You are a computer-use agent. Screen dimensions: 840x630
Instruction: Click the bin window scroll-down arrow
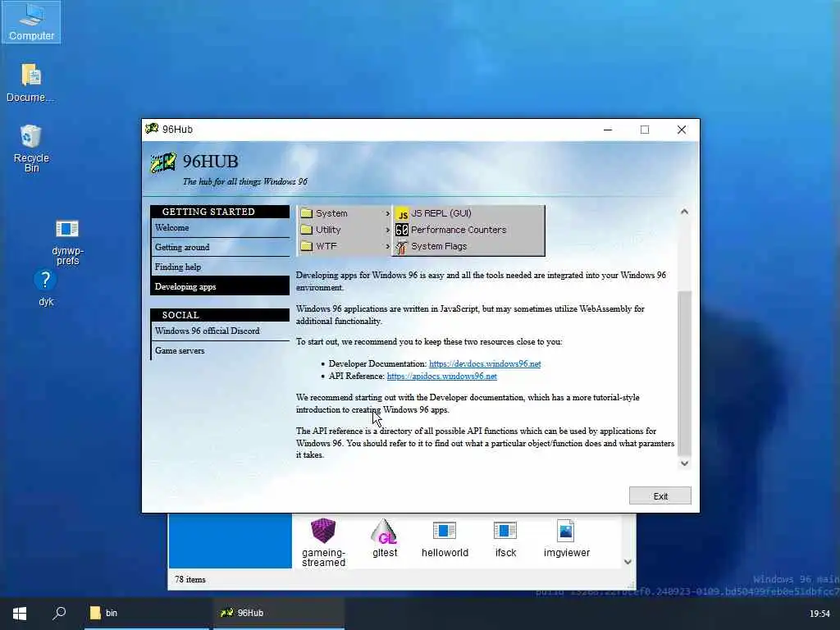pos(628,562)
